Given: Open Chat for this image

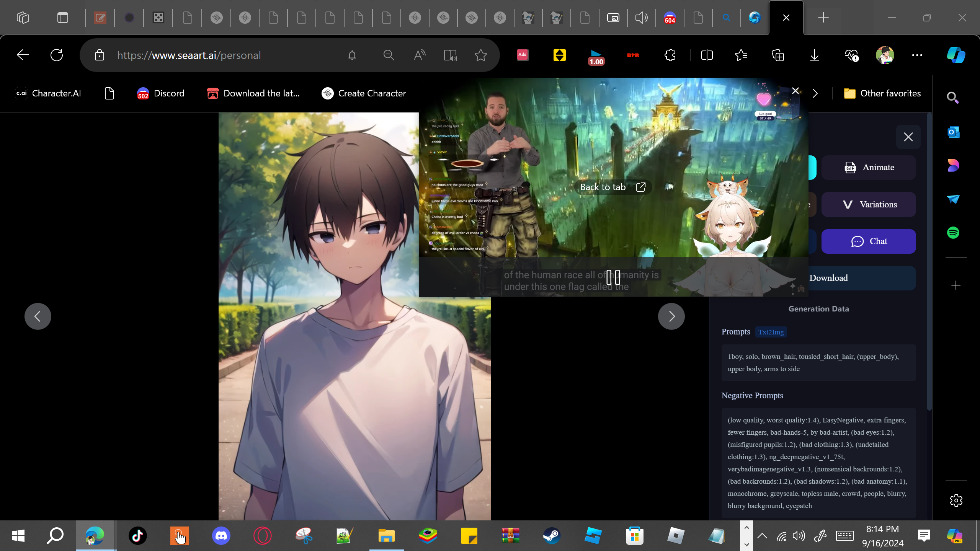Looking at the screenshot, I should pos(869,241).
